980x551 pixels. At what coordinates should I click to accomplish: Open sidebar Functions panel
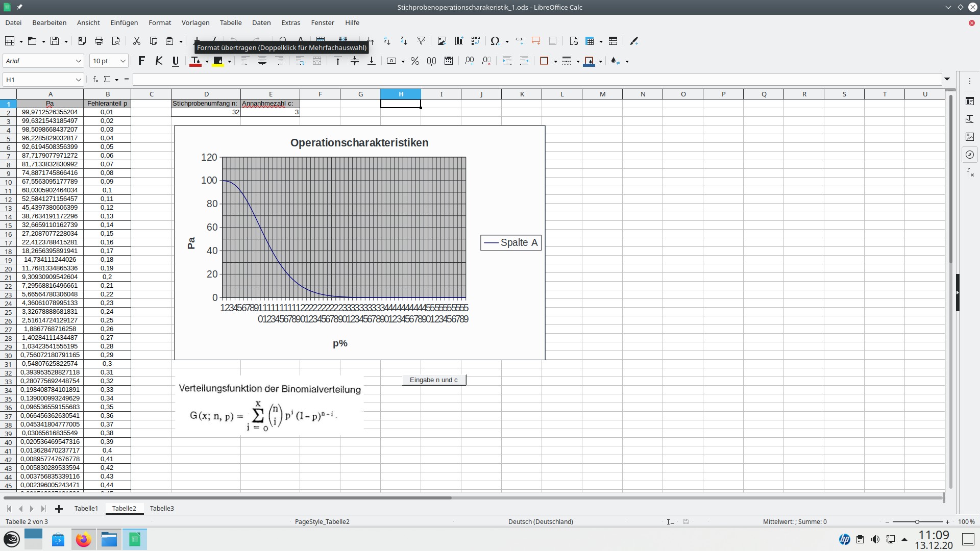[970, 173]
